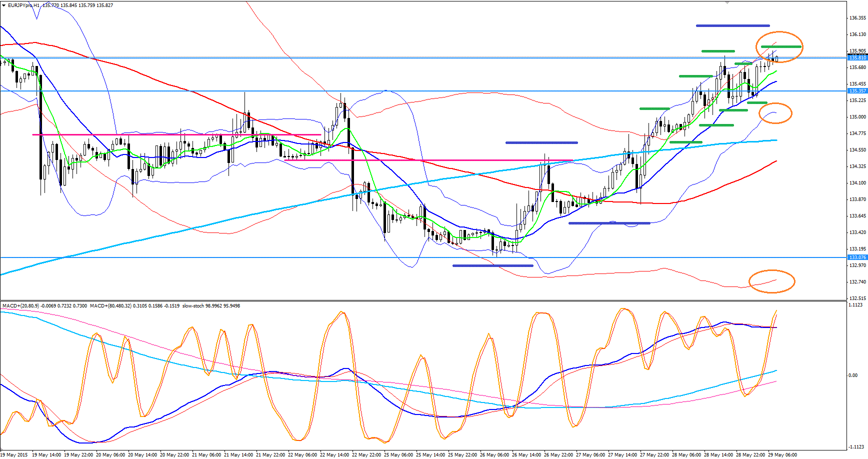Select the 133.076 price level label
The image size is (868, 459).
(857, 257)
